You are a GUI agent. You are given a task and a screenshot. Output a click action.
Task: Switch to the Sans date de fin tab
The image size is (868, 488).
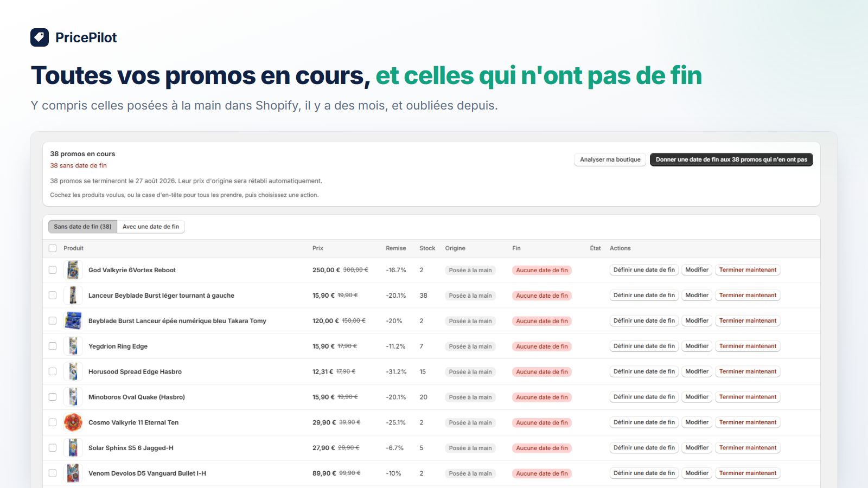click(82, 227)
